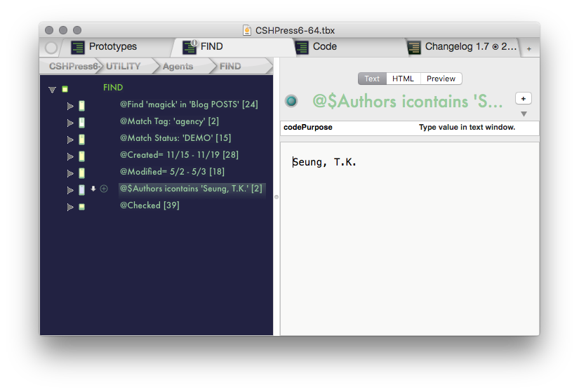Click the split-view divider handle dot
The image size is (579, 392).
coord(277,197)
